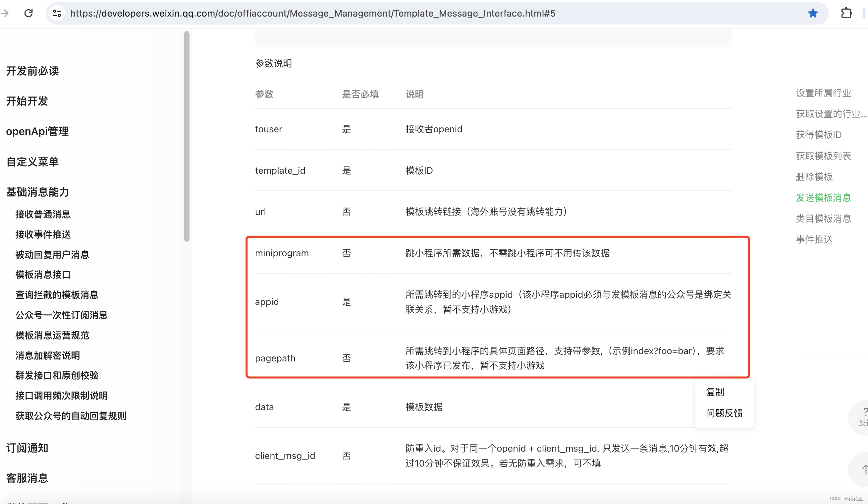Click the question mark feedback bubble
Viewport: 868px width, 504px height.
(863, 416)
